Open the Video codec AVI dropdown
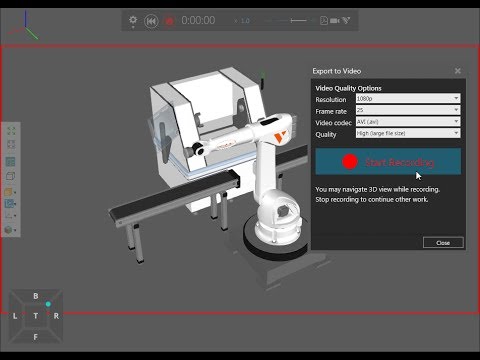Image resolution: width=480 pixels, height=360 pixels. [x=408, y=122]
